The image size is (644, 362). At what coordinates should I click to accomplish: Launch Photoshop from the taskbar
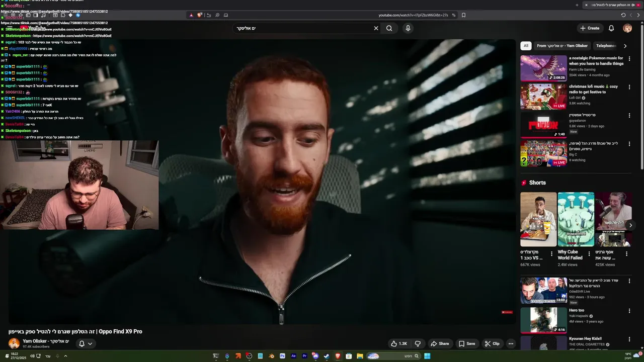point(282,356)
